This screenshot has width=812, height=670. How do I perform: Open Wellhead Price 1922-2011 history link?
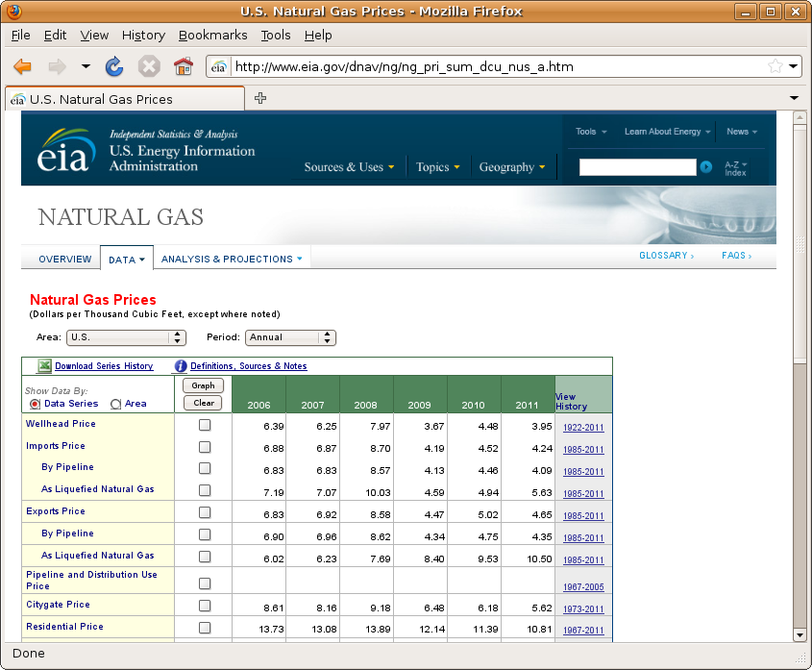click(583, 428)
